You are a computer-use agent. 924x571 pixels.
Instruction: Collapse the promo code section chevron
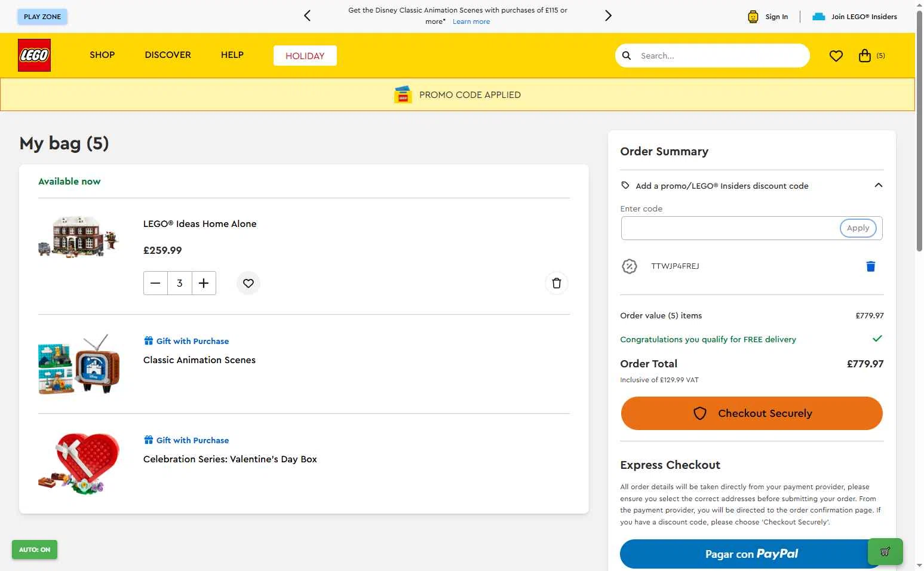[x=878, y=185]
